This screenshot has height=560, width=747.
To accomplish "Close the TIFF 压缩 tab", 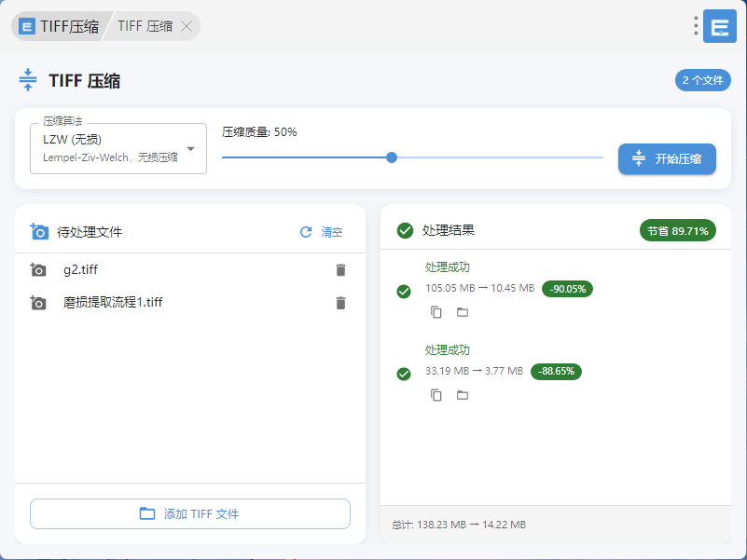I will [x=187, y=26].
